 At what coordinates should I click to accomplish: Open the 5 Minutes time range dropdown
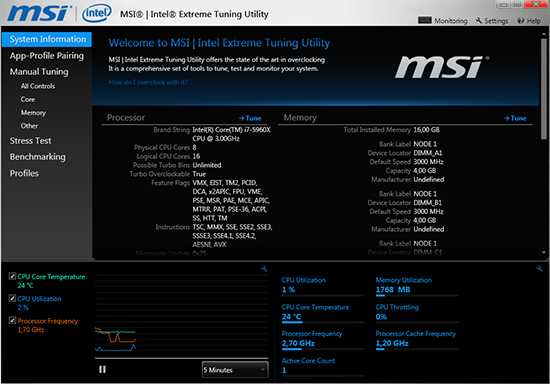click(235, 370)
